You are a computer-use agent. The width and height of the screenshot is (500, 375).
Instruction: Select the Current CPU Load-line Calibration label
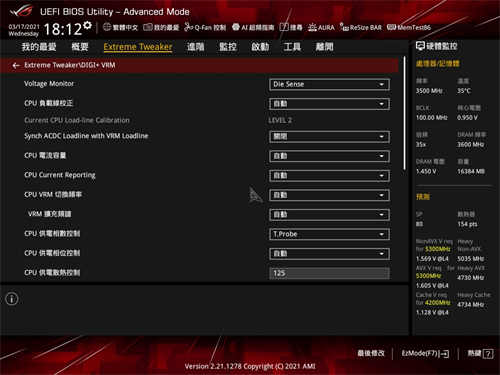[77, 120]
